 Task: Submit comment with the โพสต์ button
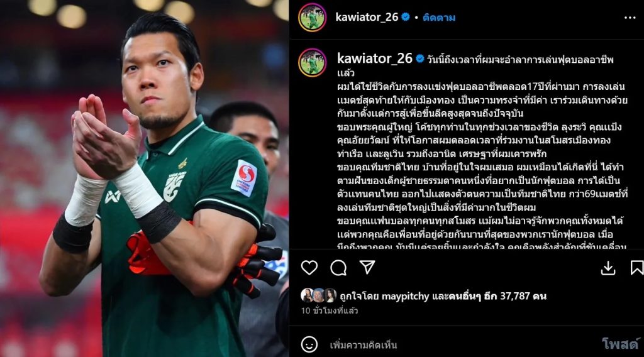(x=621, y=344)
